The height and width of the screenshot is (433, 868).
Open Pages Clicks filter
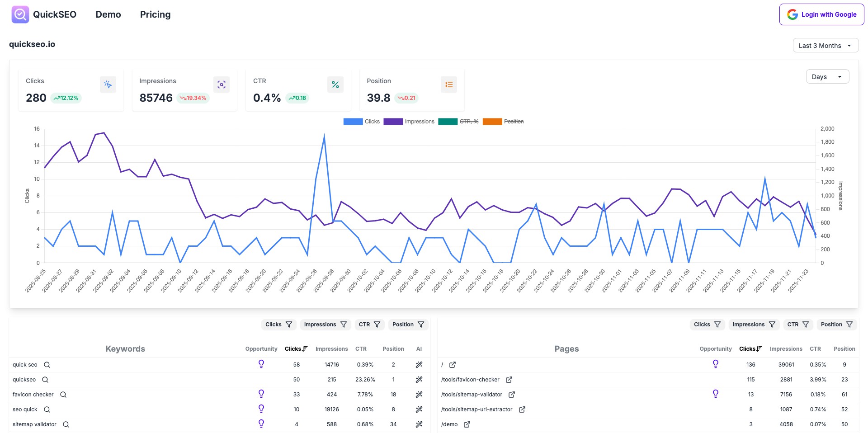[707, 325]
